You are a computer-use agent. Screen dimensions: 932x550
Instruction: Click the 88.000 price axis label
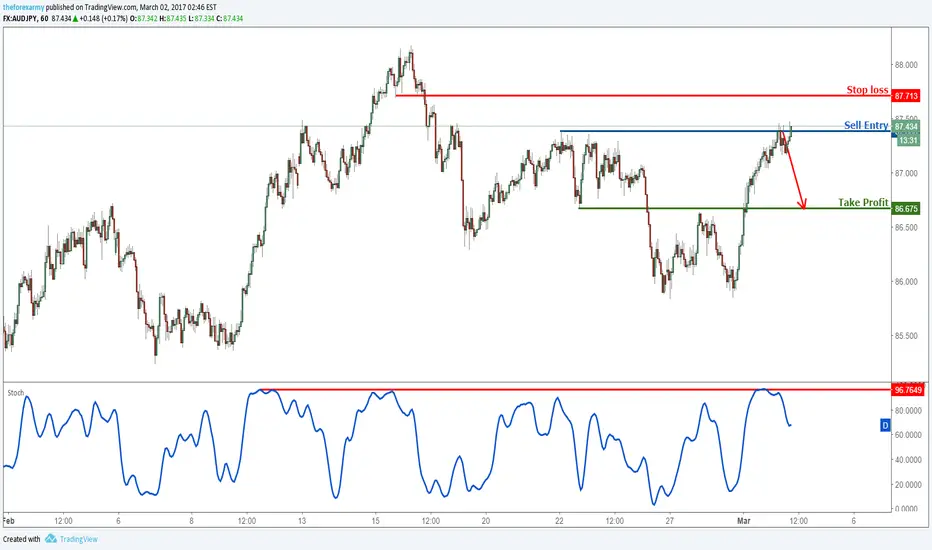[x=906, y=65]
